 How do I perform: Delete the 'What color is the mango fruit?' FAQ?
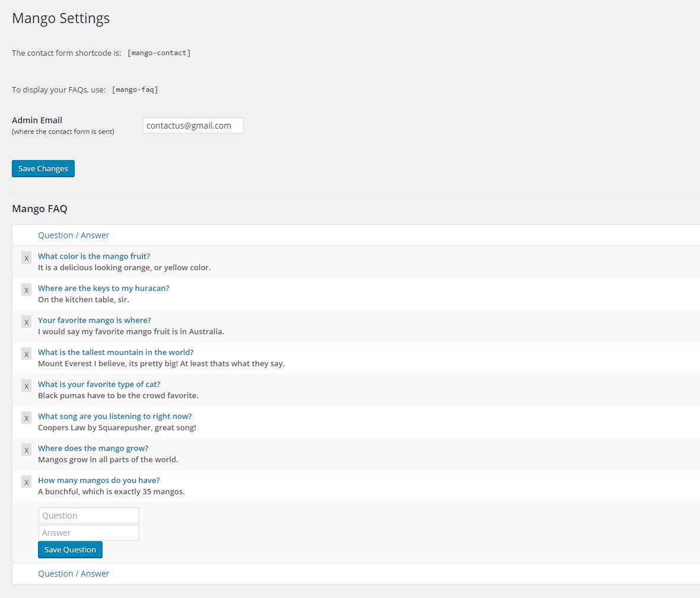click(26, 258)
